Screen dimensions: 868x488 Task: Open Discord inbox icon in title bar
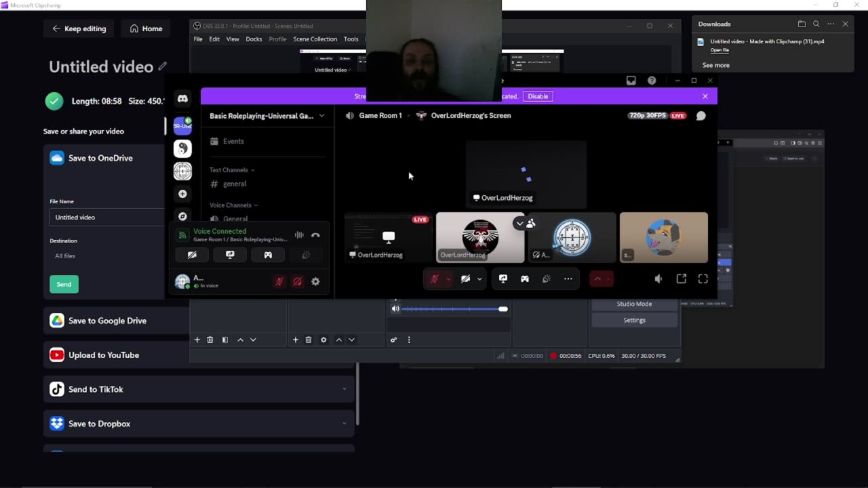[x=631, y=81]
